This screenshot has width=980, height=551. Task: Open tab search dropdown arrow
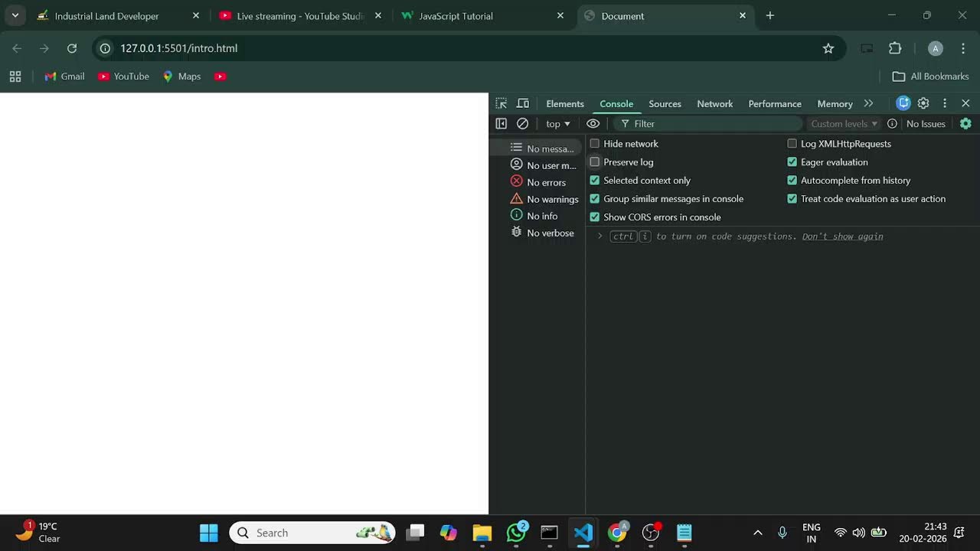(x=15, y=15)
